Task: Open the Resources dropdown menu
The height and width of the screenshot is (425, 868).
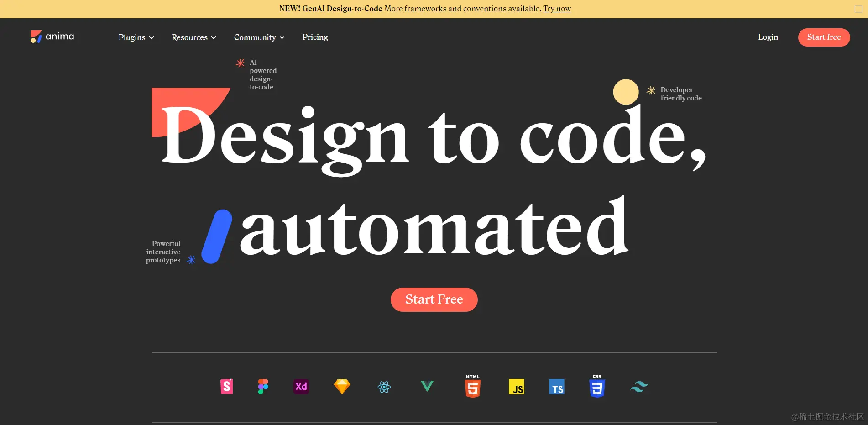Action: pyautogui.click(x=194, y=37)
